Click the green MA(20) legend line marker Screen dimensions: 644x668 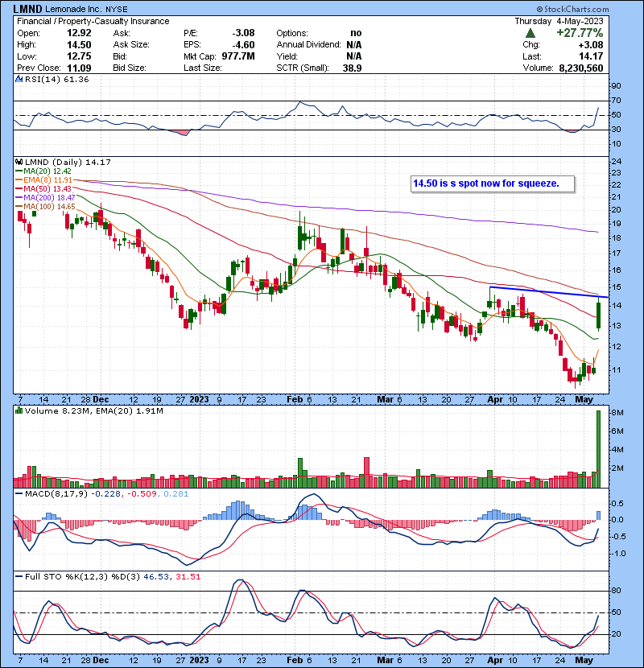pos(19,171)
